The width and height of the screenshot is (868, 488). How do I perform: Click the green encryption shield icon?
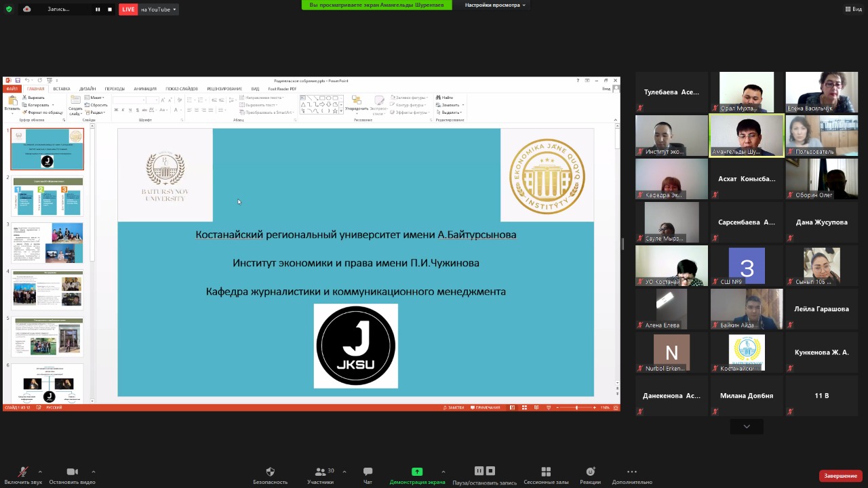tap(9, 9)
